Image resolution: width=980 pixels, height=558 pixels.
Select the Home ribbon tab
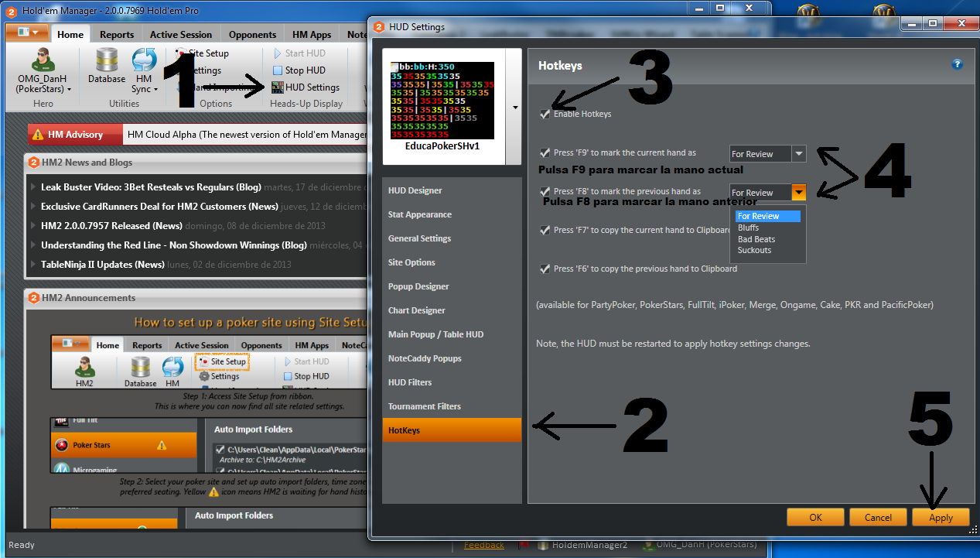(70, 34)
